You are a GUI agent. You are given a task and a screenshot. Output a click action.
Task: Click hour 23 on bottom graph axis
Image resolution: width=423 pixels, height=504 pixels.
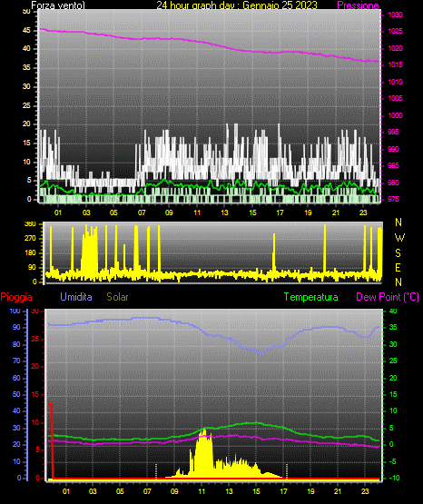point(365,491)
